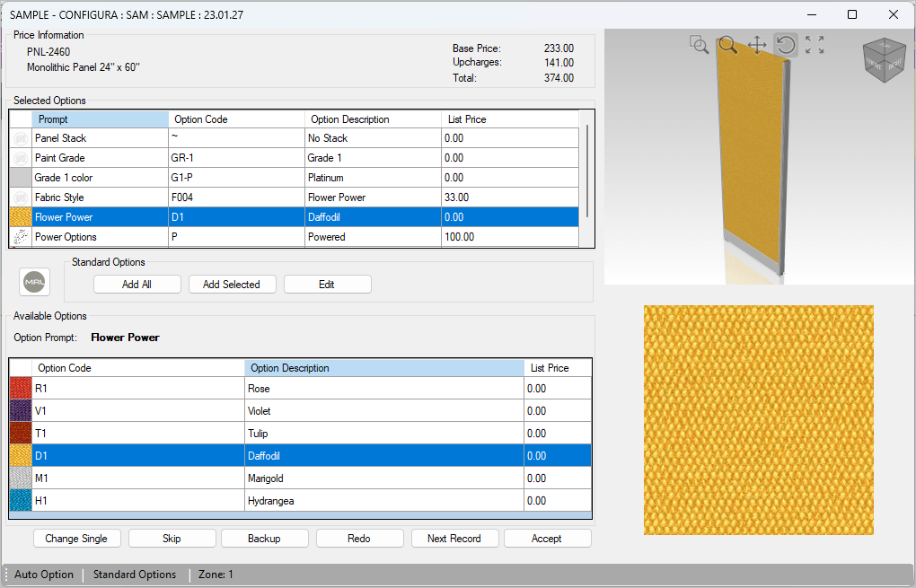Open Standard Options in status bar
Image resolution: width=916 pixels, height=588 pixels.
[135, 575]
